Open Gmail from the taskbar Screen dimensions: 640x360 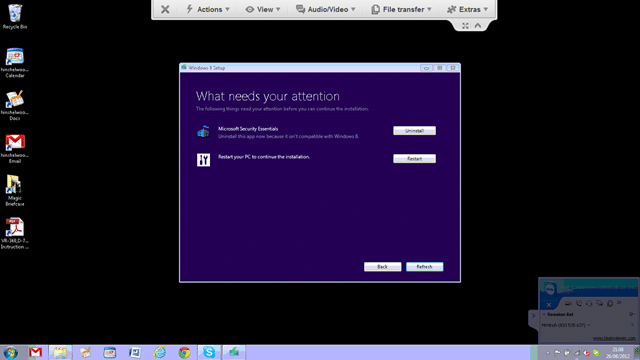[x=36, y=352]
